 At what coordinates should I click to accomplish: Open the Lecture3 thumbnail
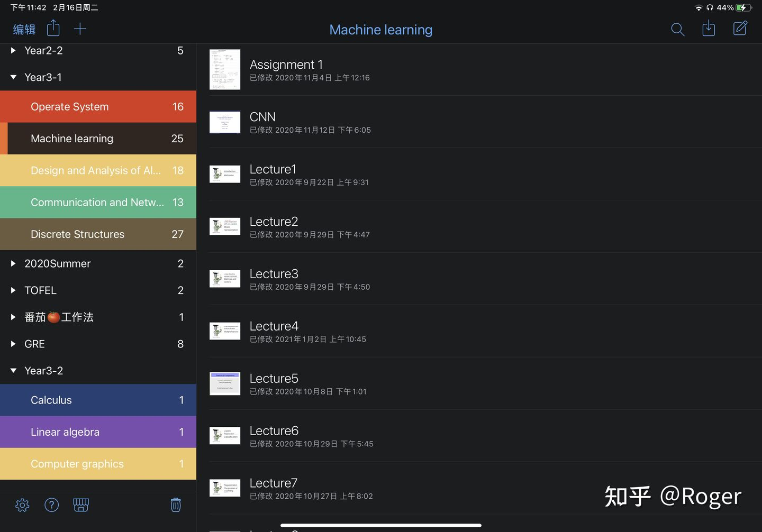click(225, 279)
